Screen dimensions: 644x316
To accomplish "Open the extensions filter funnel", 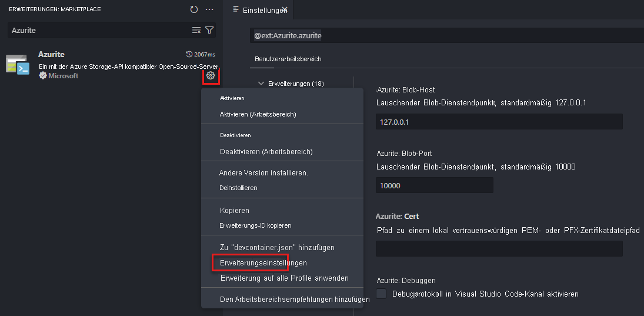I will point(209,30).
